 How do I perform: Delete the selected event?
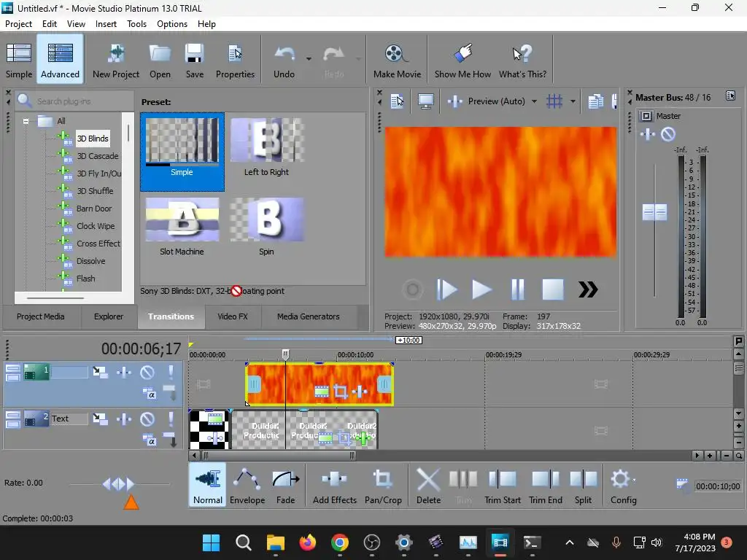pos(428,486)
